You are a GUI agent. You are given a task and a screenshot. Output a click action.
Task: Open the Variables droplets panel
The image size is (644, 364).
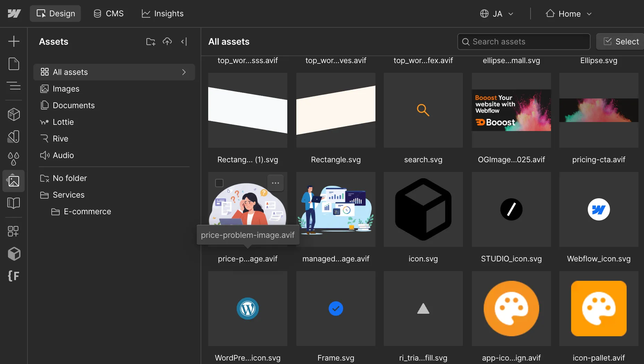tap(14, 159)
